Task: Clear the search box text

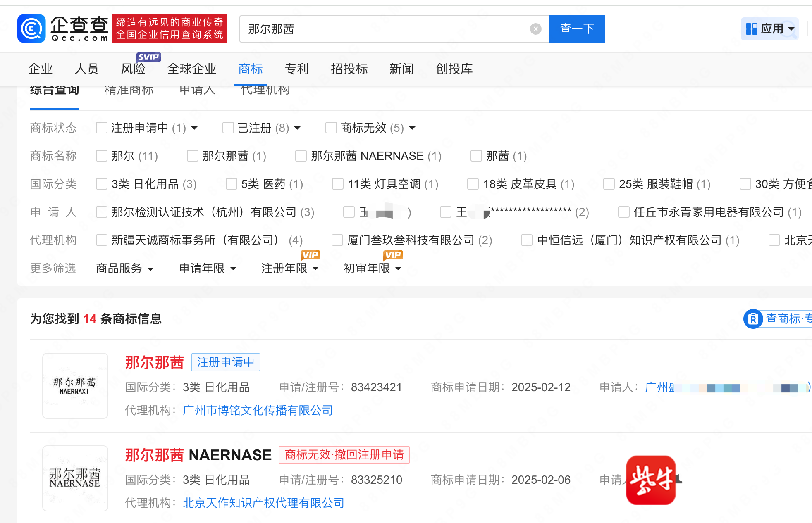Action: 535,29
